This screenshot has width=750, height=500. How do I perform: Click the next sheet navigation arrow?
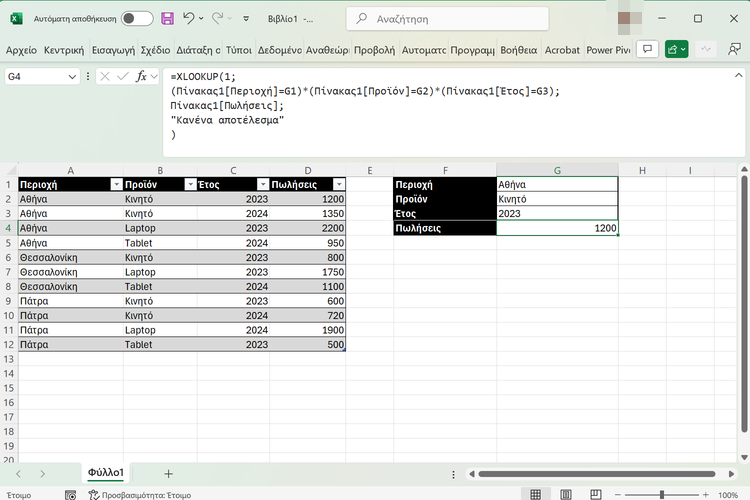pyautogui.click(x=43, y=474)
